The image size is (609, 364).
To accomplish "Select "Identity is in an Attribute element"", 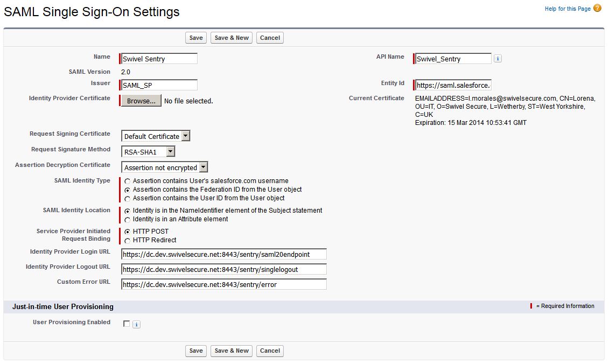I will [127, 220].
